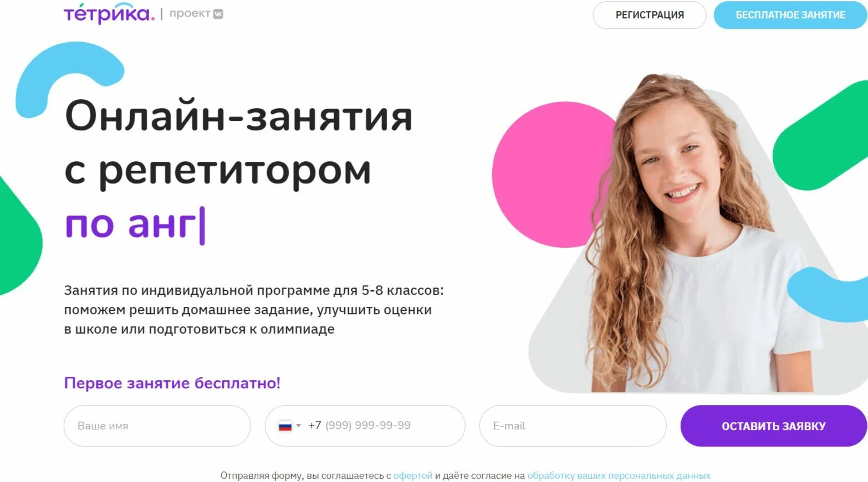Screen dimensions: 868x482
Task: Focus the Ваше имя input field
Action: click(157, 425)
